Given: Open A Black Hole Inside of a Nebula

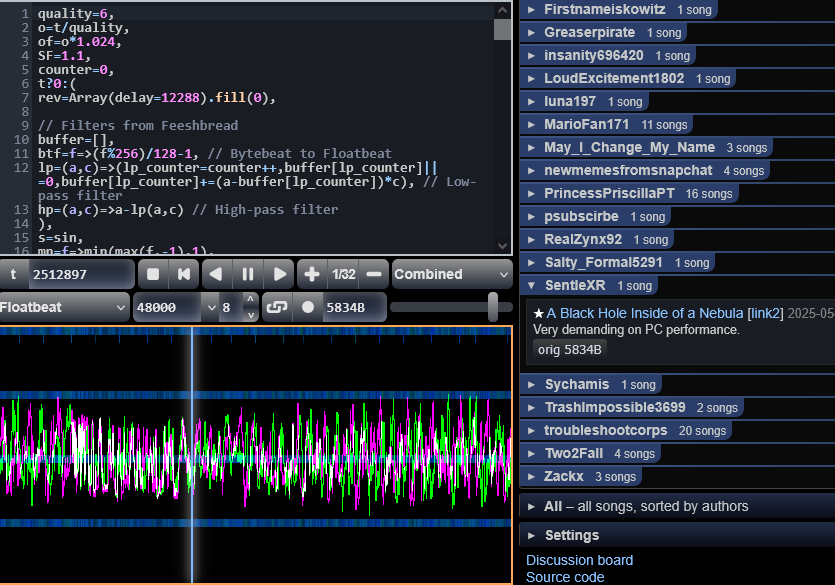Looking at the screenshot, I should (x=644, y=313).
